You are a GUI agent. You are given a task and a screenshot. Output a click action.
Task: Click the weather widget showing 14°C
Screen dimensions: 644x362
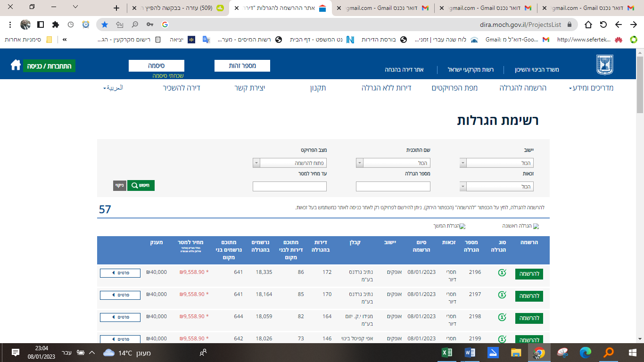tap(126, 353)
